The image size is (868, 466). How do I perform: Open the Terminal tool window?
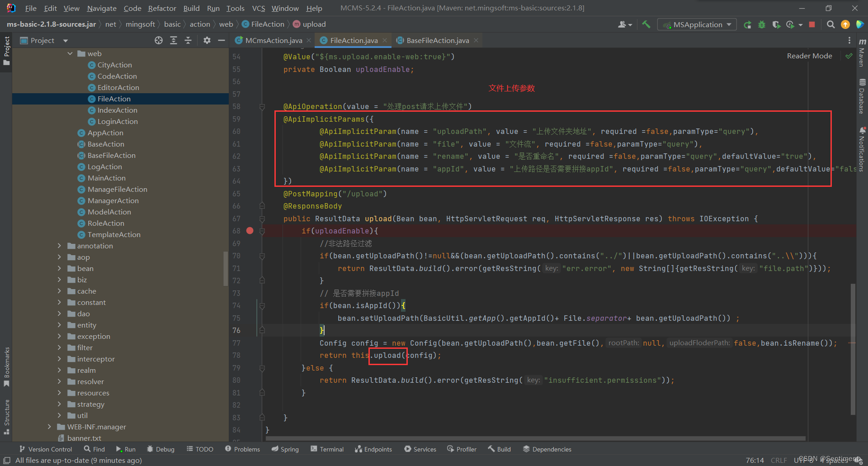pyautogui.click(x=327, y=449)
